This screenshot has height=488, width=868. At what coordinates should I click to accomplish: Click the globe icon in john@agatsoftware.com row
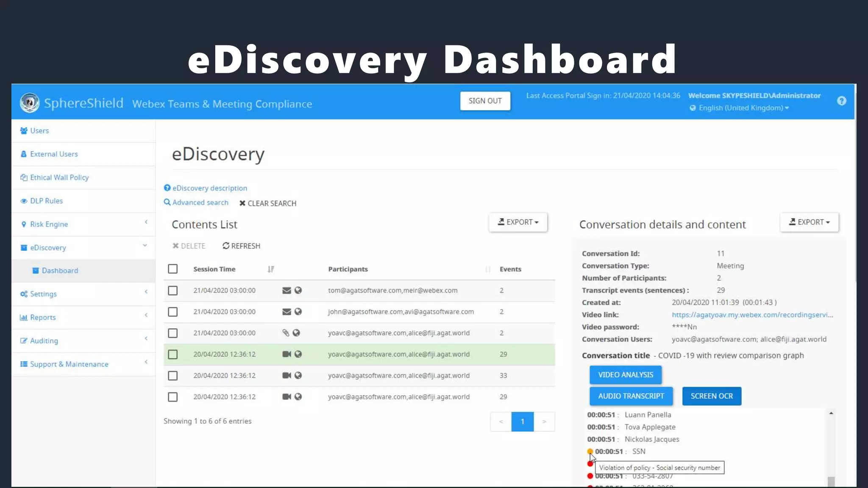(298, 312)
